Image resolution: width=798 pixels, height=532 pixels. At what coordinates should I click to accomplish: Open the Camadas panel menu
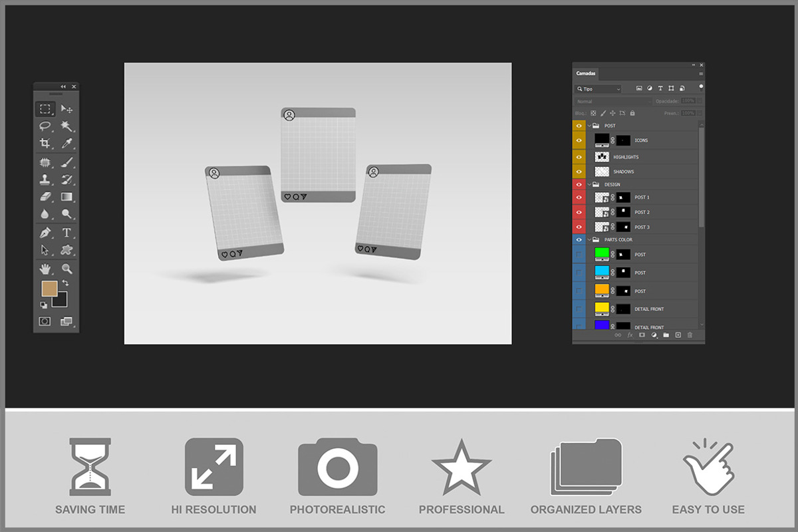700,73
